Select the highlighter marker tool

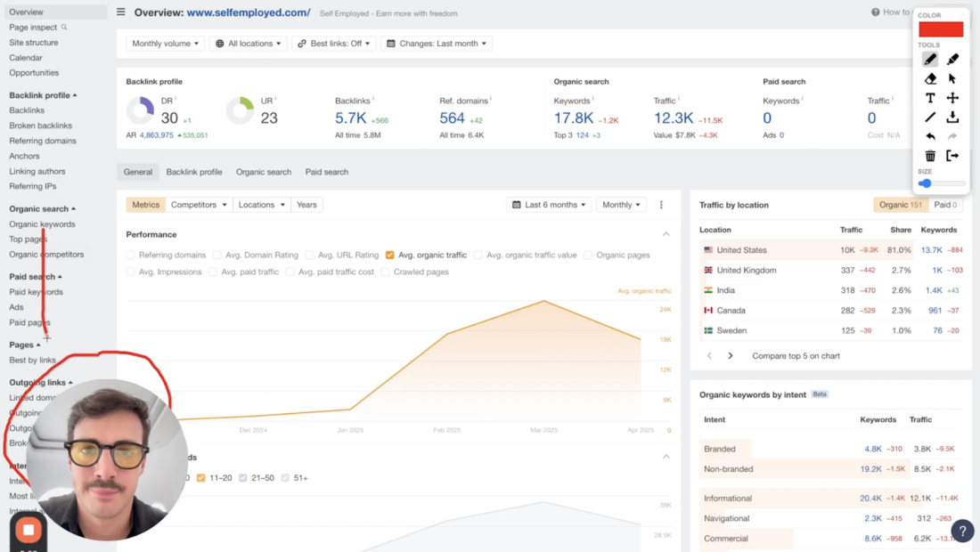[952, 60]
